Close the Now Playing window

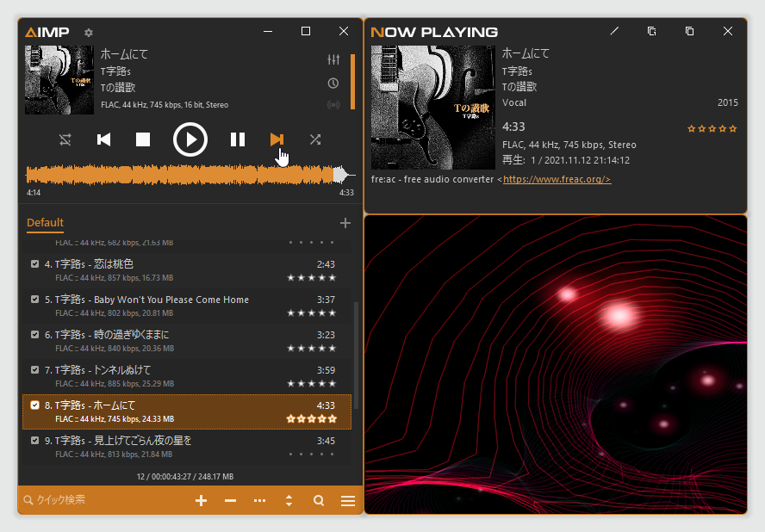(727, 31)
